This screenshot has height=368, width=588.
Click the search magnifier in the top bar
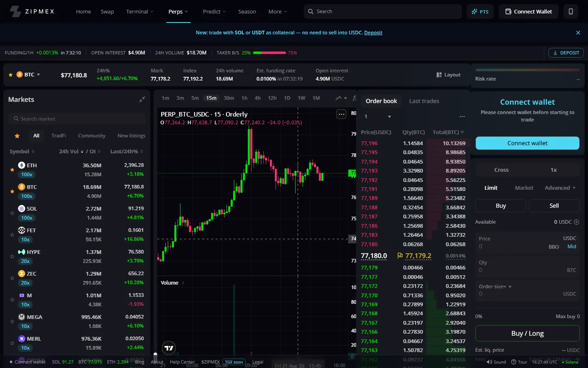pos(311,11)
